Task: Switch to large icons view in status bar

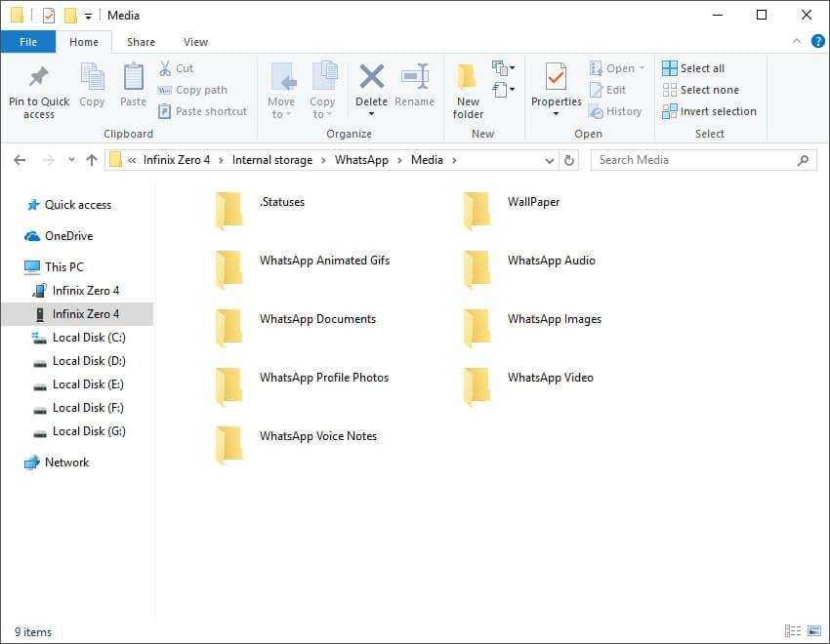Action: click(814, 630)
